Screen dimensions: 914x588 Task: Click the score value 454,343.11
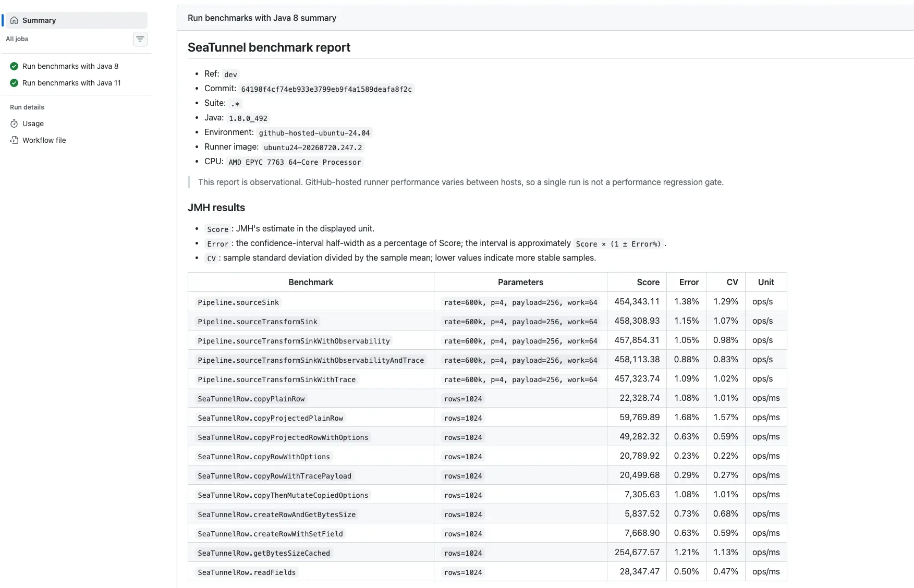637,301
